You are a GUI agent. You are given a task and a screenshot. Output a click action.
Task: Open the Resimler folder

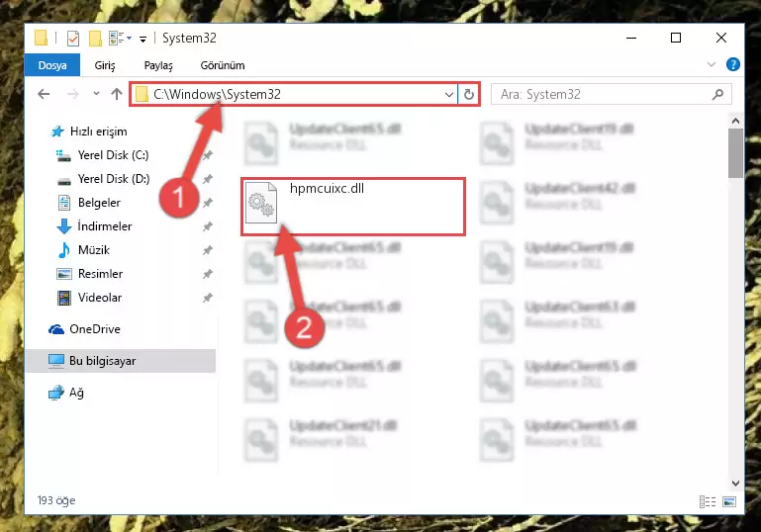(101, 274)
